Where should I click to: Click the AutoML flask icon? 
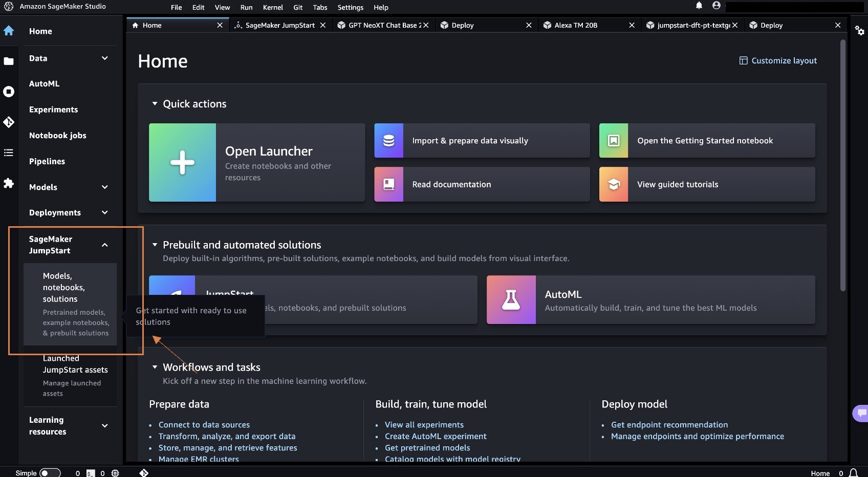click(x=511, y=300)
